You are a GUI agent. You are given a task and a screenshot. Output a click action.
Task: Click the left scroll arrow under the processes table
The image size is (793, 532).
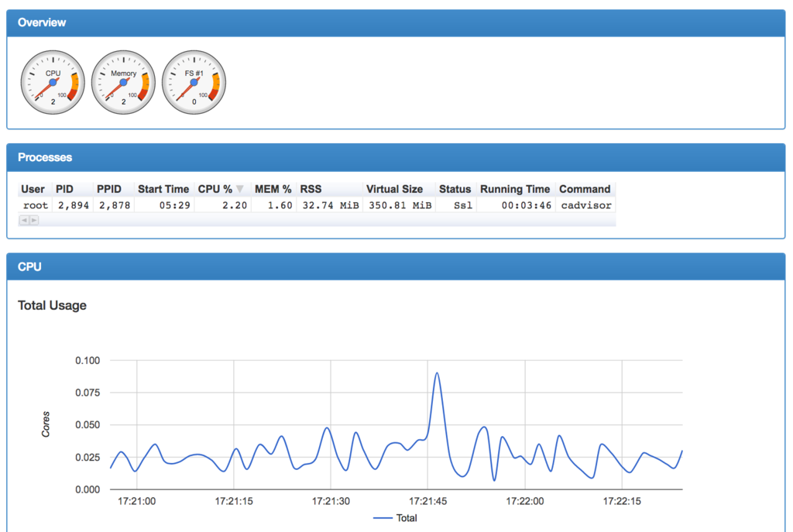pos(24,220)
